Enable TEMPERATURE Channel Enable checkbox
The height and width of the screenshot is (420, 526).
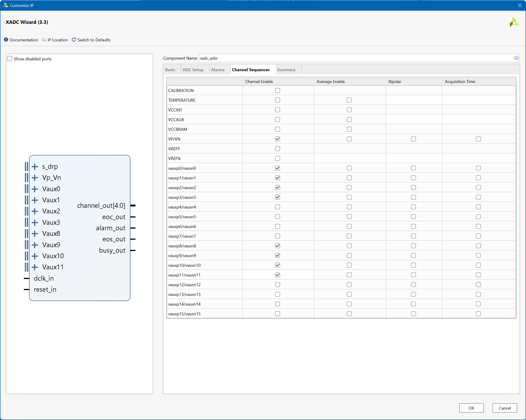pos(278,100)
